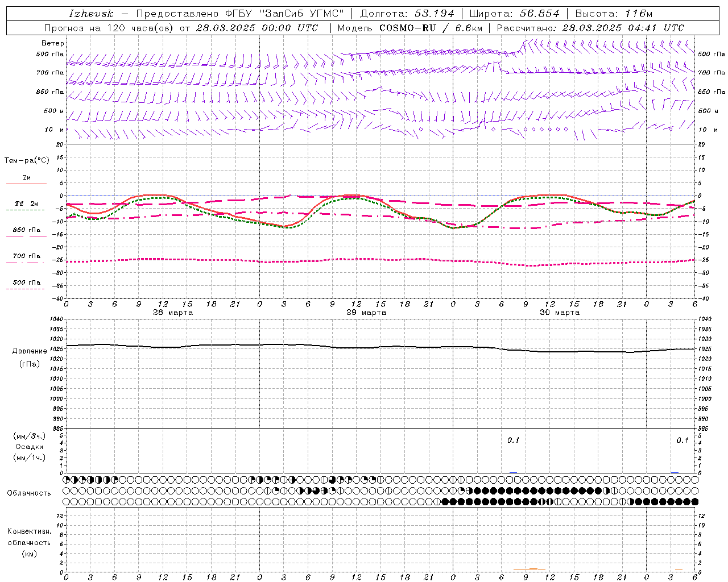Select the 850 гПа label left of wind barbs
728x582 pixels.
click(50, 92)
